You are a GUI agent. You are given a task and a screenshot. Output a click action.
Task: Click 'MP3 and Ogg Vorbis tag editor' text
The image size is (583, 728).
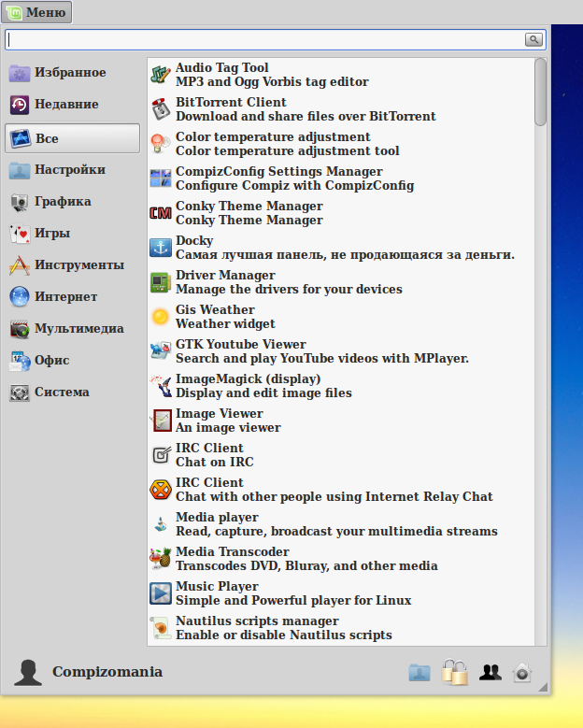click(x=272, y=81)
